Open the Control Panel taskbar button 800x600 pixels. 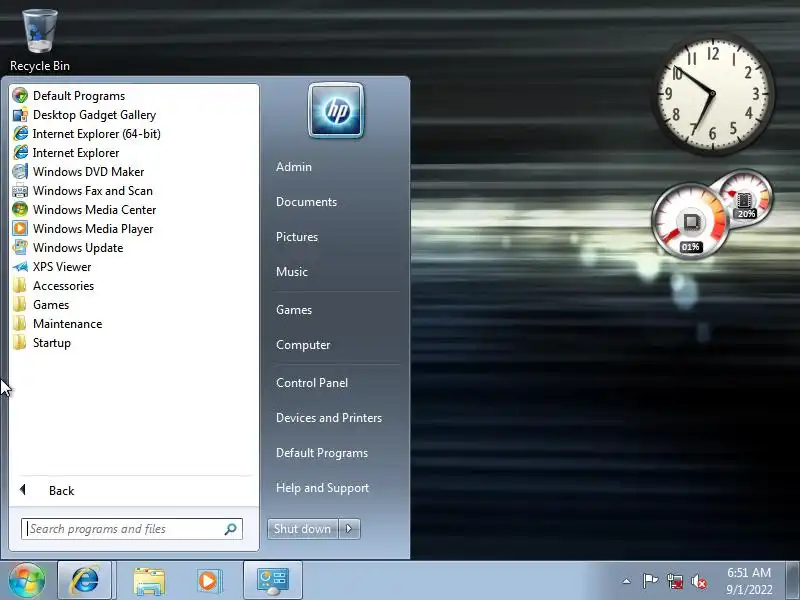tap(273, 580)
